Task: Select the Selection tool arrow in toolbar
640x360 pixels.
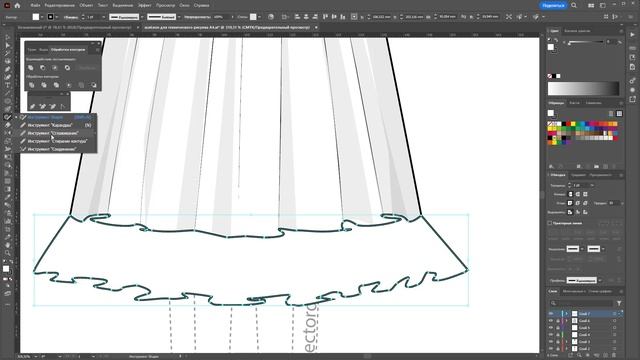Action: [7, 38]
